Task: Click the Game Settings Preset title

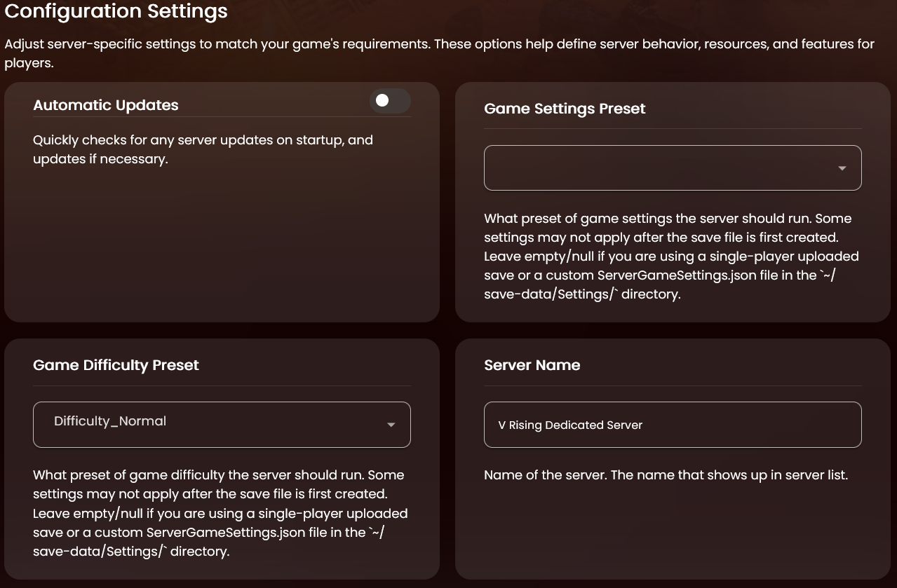Action: point(565,109)
